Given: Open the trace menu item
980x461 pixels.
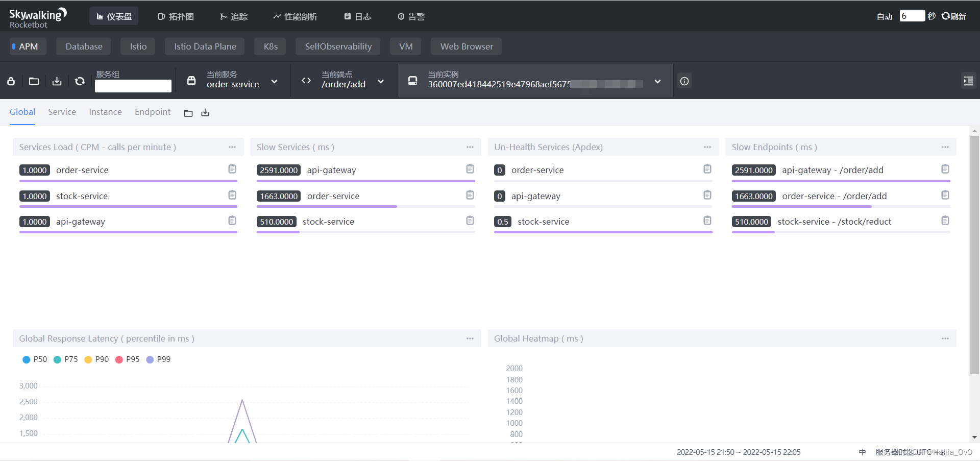Looking at the screenshot, I should pyautogui.click(x=234, y=16).
